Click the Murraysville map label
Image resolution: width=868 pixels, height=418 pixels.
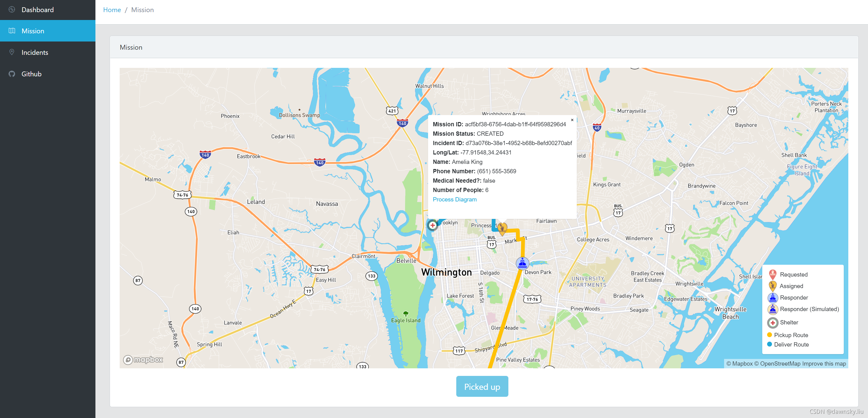(x=631, y=111)
